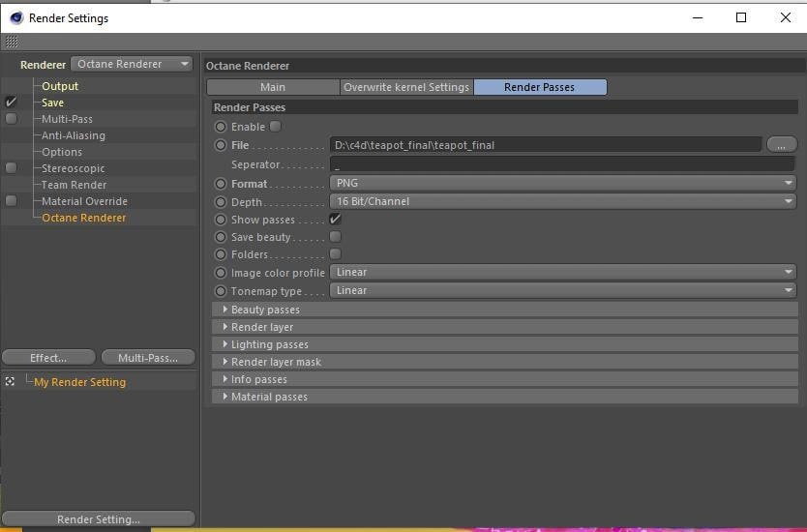
Task: Open the Format dropdown set to PNG
Action: [x=562, y=183]
